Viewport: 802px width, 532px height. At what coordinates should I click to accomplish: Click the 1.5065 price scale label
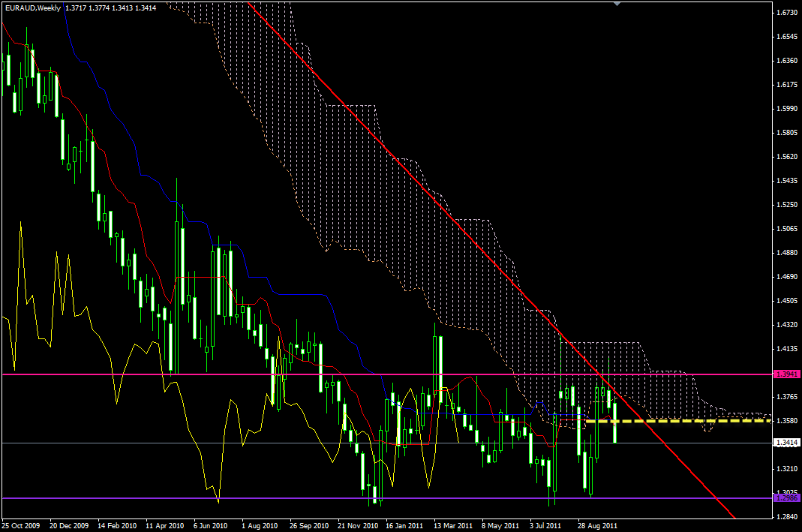point(786,229)
